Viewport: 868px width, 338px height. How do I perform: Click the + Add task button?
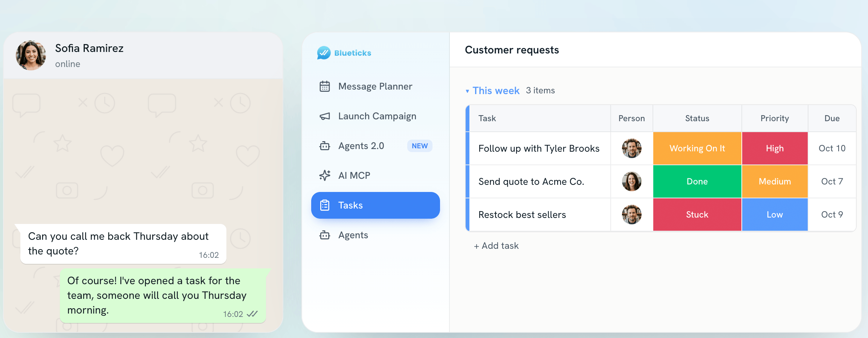click(x=496, y=246)
